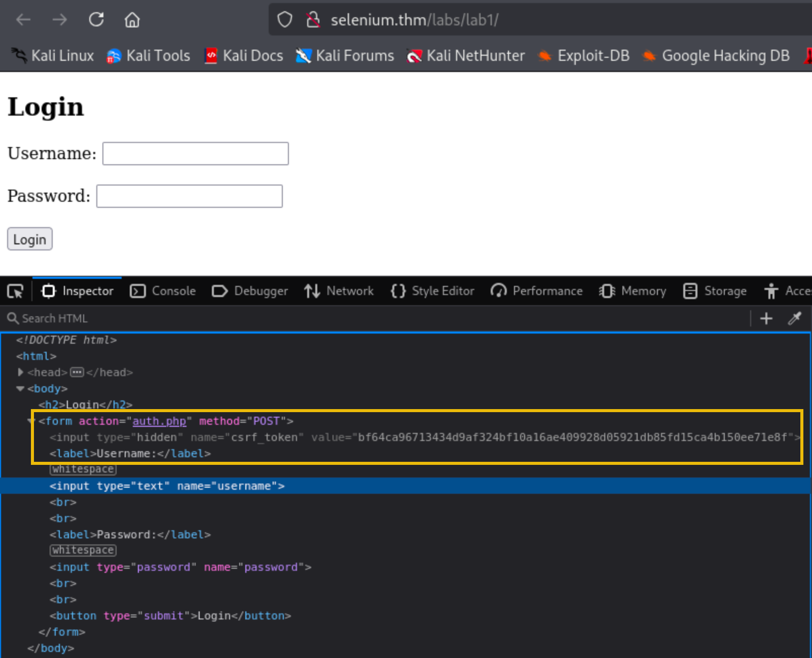This screenshot has height=658, width=812.
Task: Focus the Username text field
Action: (x=196, y=154)
